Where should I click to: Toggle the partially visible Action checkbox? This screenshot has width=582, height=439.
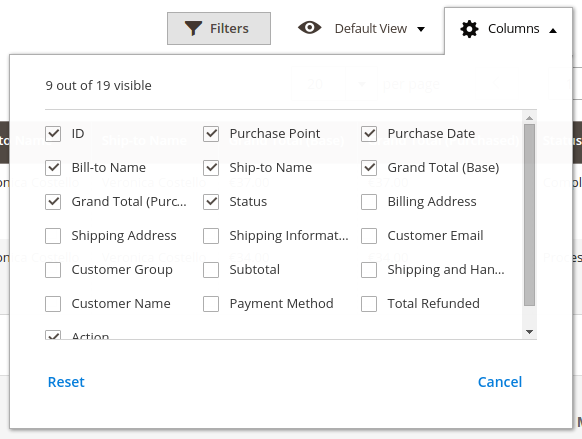(53, 335)
